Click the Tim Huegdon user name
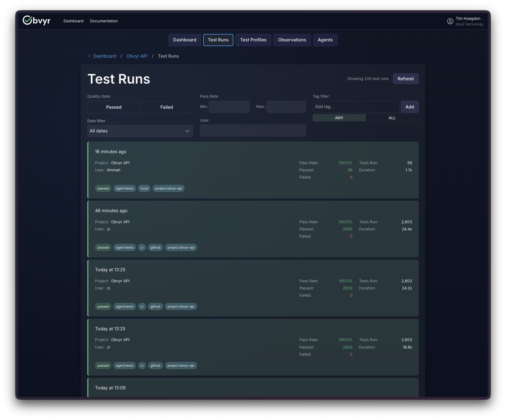 tap(468, 18)
